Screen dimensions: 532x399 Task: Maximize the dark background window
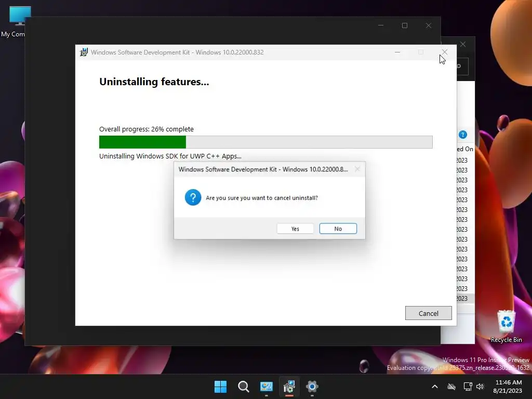[x=404, y=25]
